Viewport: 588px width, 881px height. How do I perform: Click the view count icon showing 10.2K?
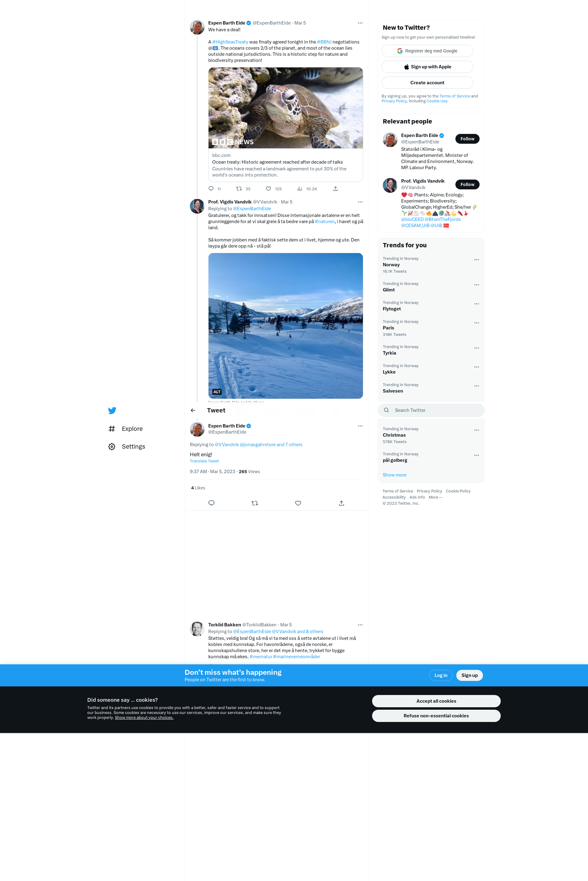click(x=300, y=189)
